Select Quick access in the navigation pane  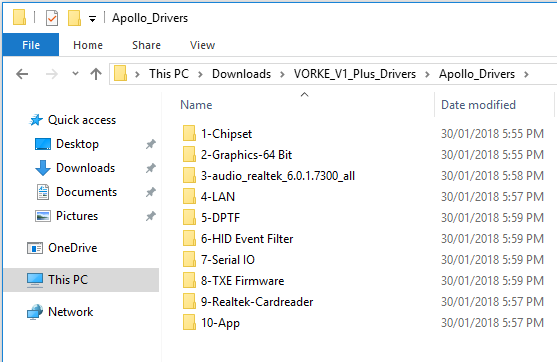click(x=82, y=120)
